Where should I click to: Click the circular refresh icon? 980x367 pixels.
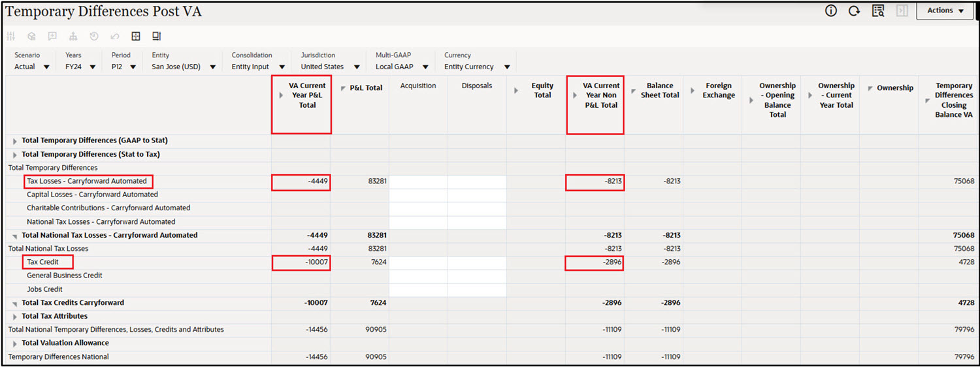pyautogui.click(x=854, y=10)
